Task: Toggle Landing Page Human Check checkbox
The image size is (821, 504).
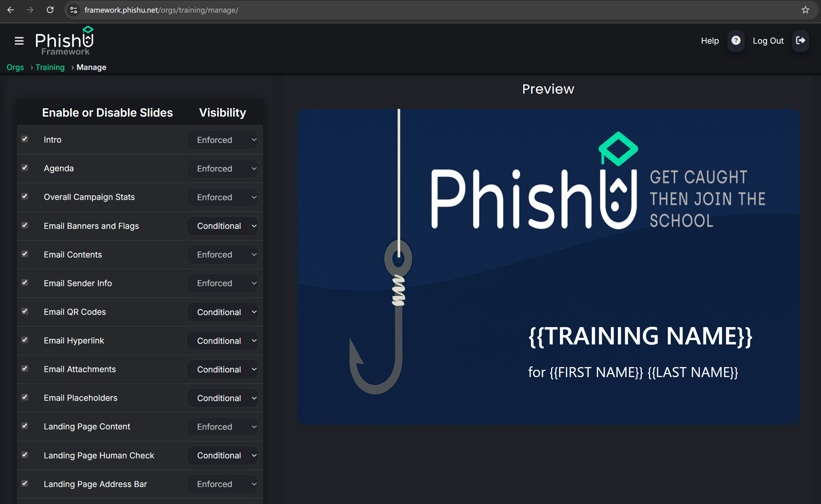Action: (x=25, y=455)
